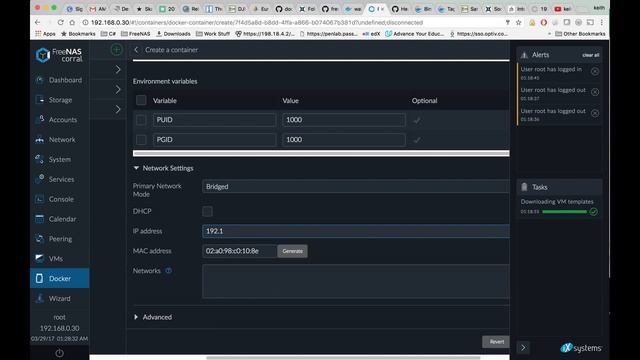Open the Services section
This screenshot has height=360, width=640.
60,179
